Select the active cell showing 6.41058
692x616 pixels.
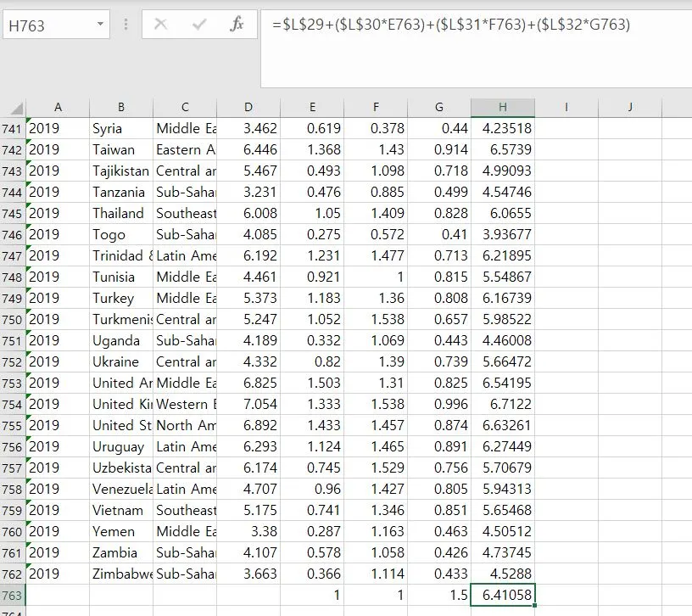(x=503, y=595)
